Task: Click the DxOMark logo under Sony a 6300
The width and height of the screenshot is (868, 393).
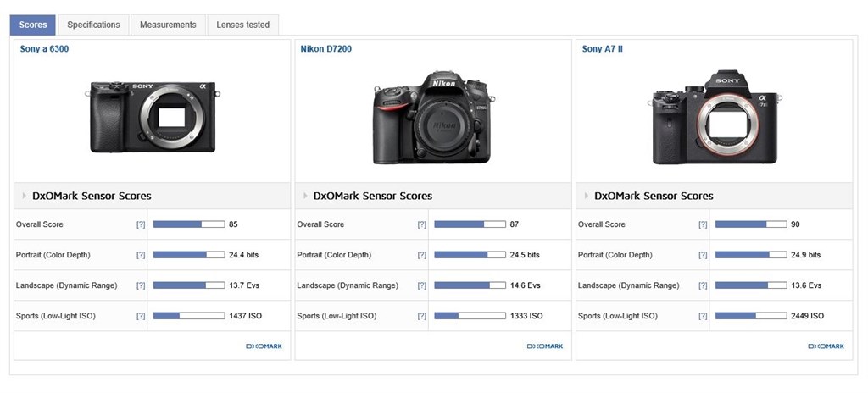Action: [x=264, y=346]
